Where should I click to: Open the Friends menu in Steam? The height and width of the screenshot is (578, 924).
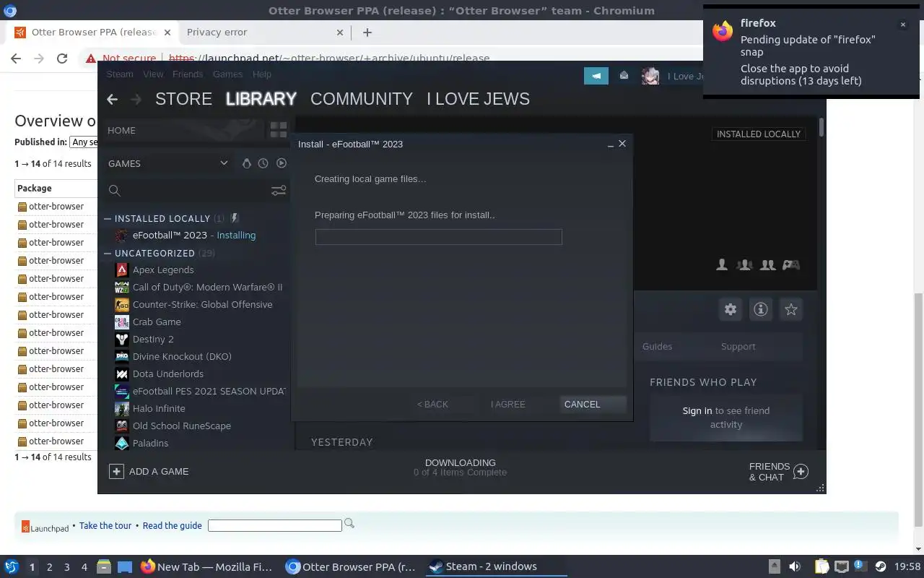(x=188, y=74)
